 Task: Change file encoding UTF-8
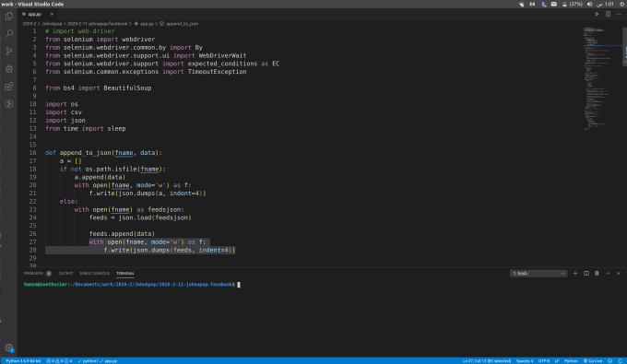(x=544, y=361)
